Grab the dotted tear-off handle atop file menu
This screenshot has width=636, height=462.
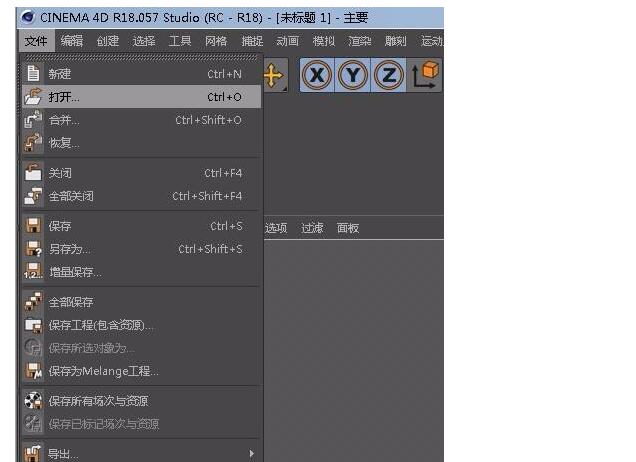coord(142,58)
